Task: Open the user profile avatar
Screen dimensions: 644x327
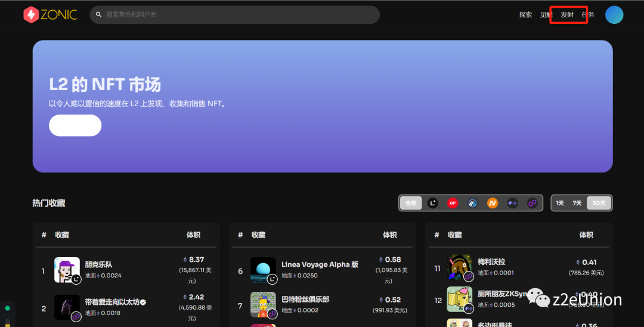Action: pos(614,15)
